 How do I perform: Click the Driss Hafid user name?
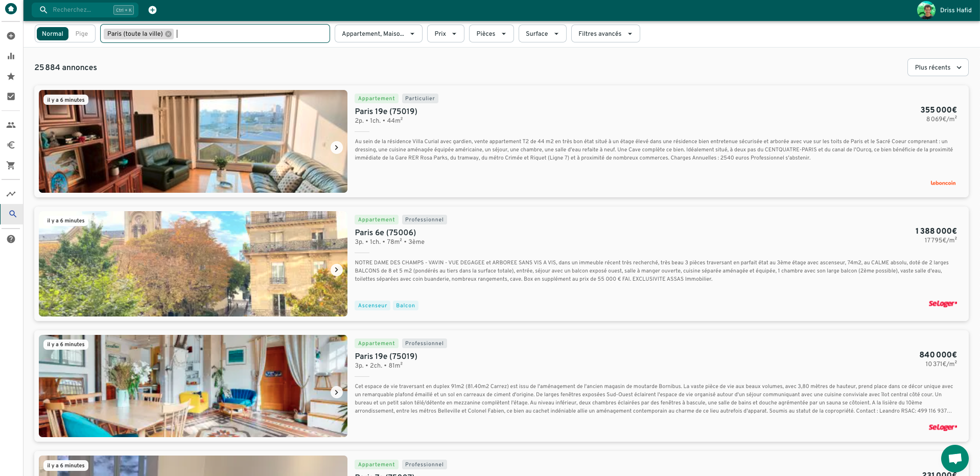click(x=955, y=10)
